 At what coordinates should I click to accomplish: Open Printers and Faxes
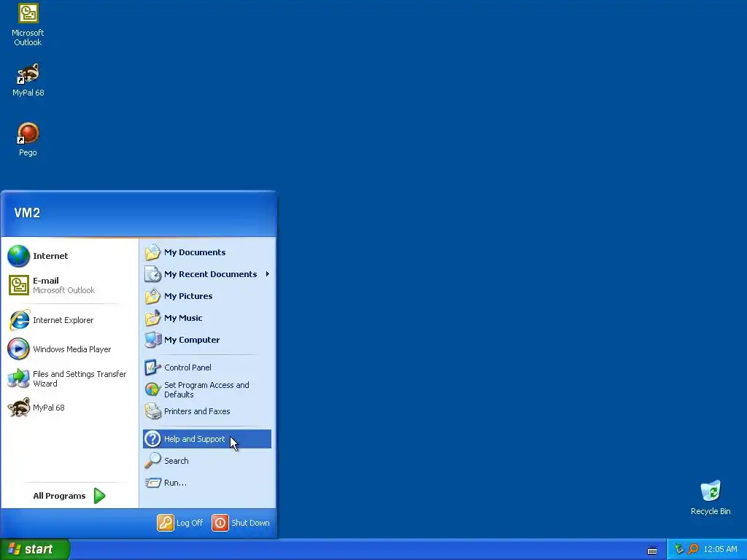(x=206, y=411)
